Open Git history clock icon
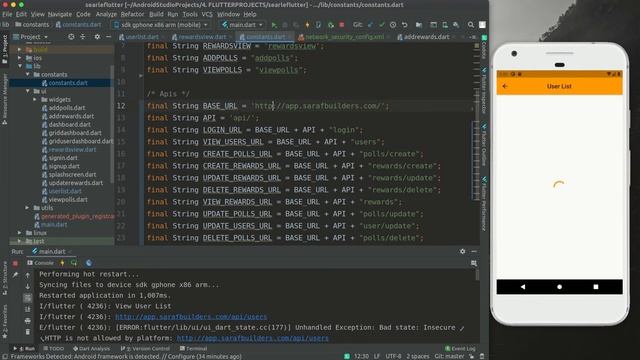Screen dimensions: 640x360 point(393,25)
